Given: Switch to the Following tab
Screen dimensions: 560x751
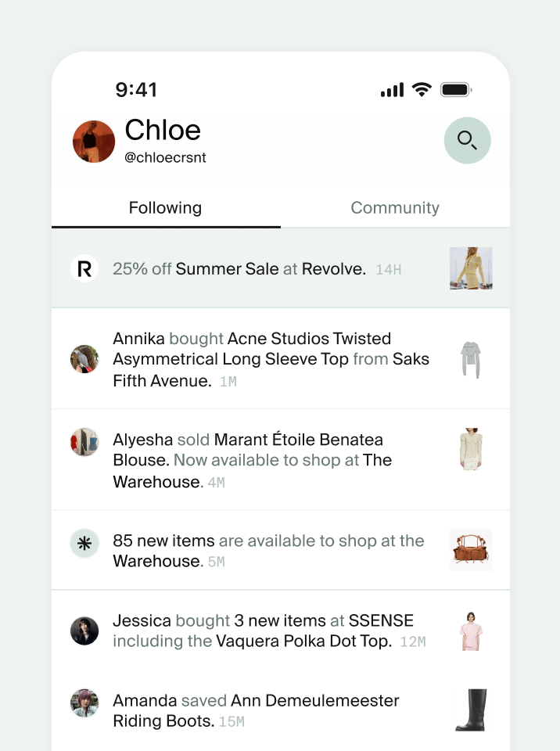Looking at the screenshot, I should 165,208.
